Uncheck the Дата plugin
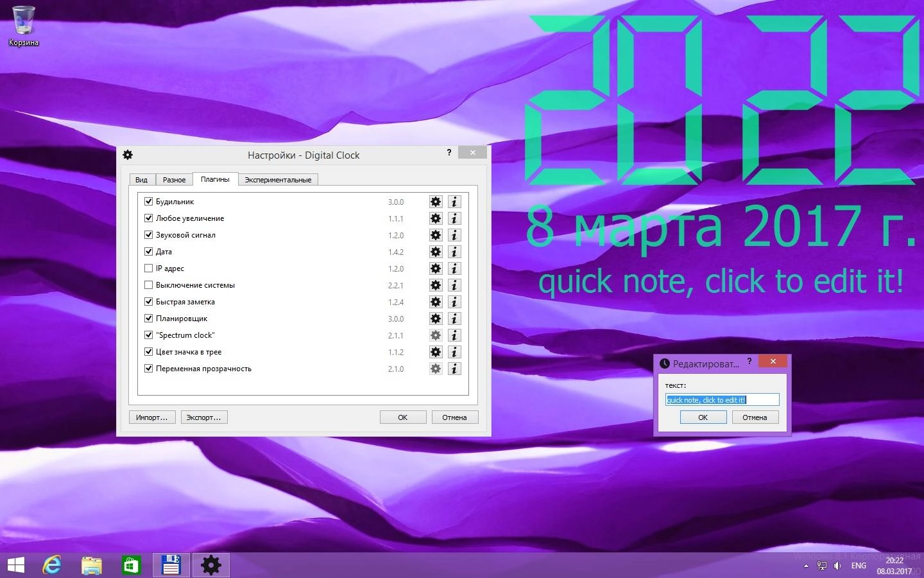Viewport: 924px width, 578px height. click(149, 252)
